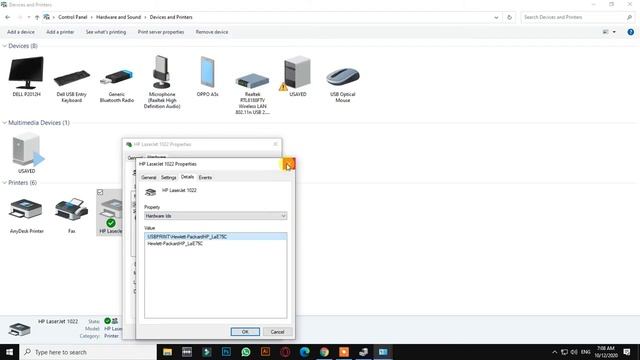Open the view options dropdown arrow
Screen dimensions: 640x360
[x=614, y=32]
